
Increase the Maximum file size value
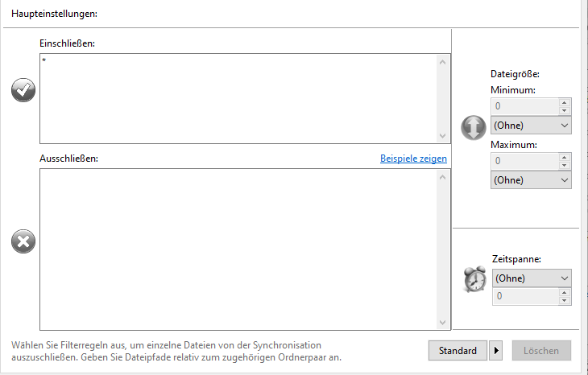pyautogui.click(x=565, y=158)
